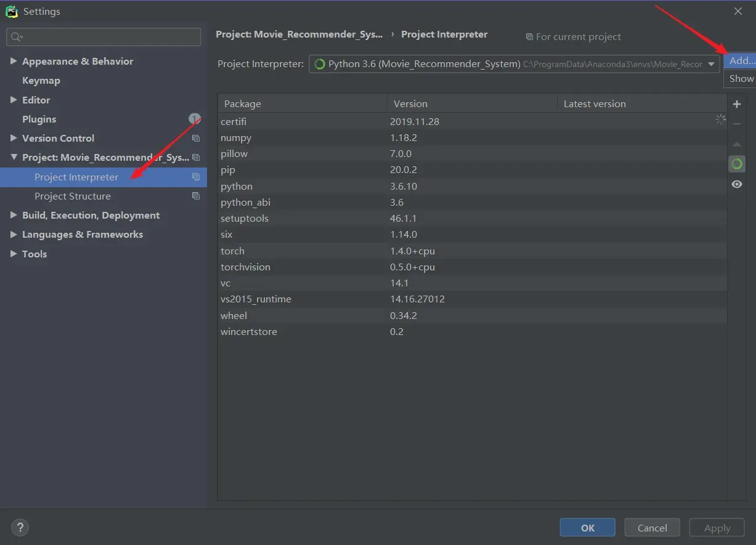Focus the settings search field

[104, 37]
